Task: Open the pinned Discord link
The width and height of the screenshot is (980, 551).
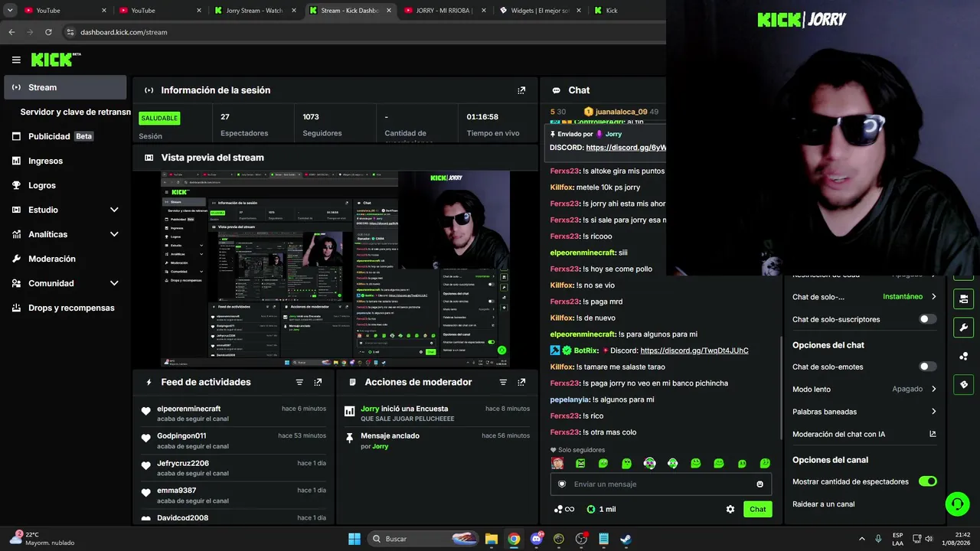Action: point(626,148)
